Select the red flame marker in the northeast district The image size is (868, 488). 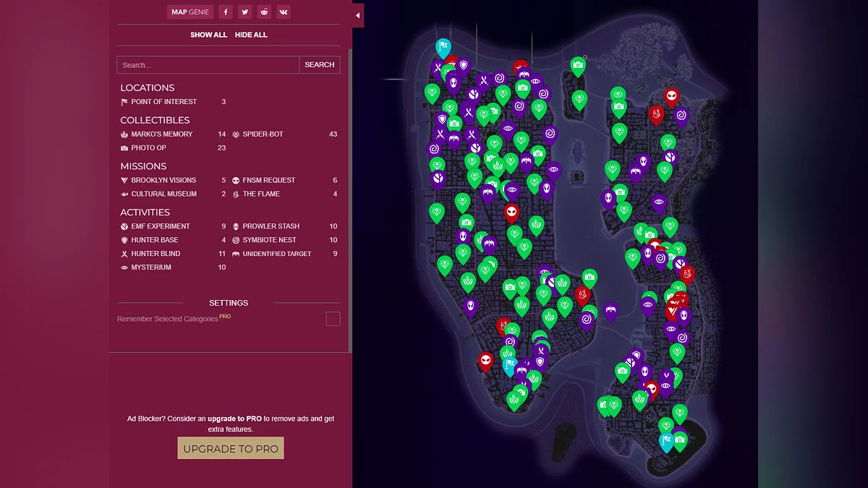(x=657, y=116)
